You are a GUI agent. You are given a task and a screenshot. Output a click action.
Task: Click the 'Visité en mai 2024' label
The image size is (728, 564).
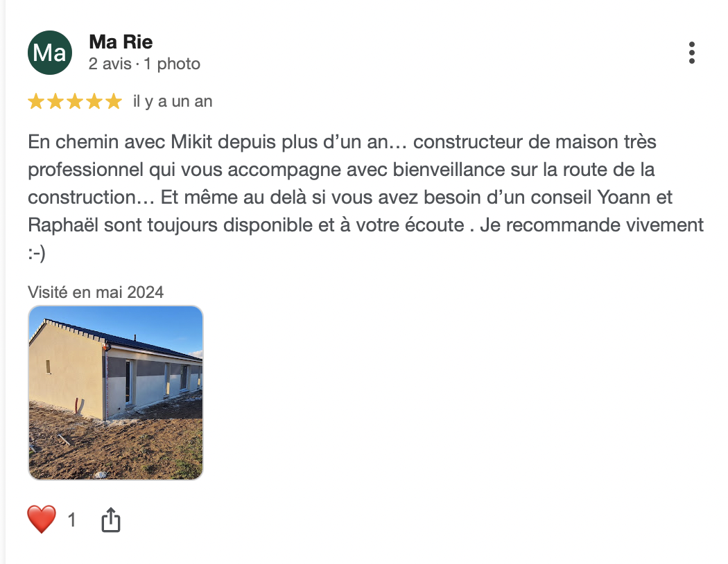pyautogui.click(x=95, y=292)
